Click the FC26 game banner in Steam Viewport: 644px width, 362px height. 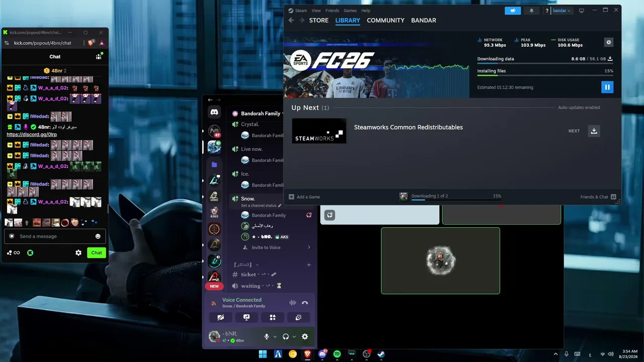coord(377,65)
